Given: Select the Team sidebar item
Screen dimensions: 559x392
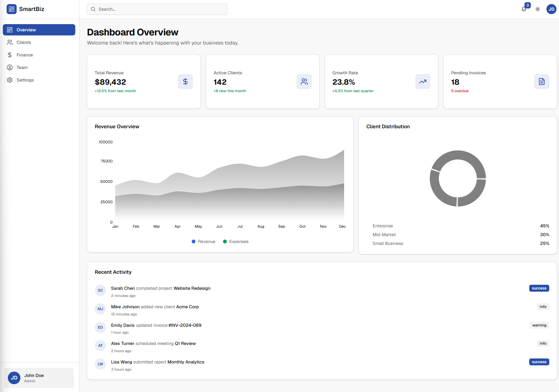Looking at the screenshot, I should coord(22,67).
